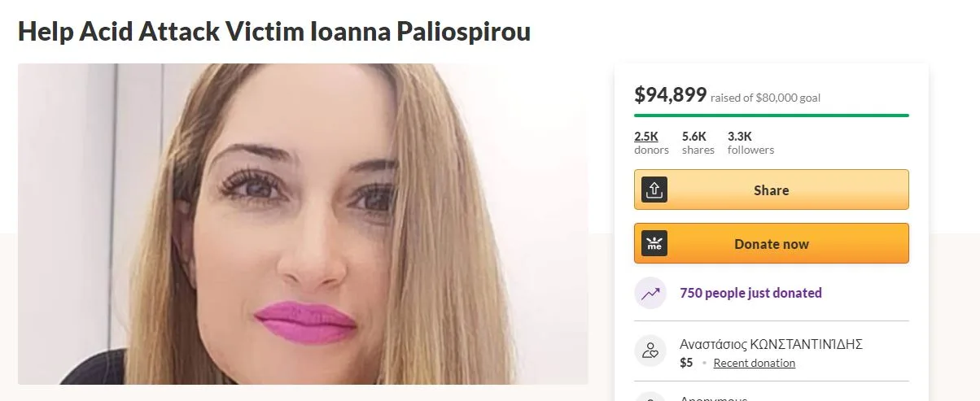
Task: Click the partially visible donor avatar at bottom
Action: [650, 397]
